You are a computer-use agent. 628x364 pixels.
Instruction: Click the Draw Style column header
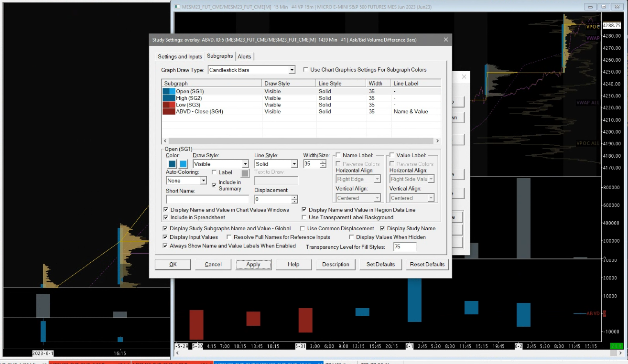289,84
